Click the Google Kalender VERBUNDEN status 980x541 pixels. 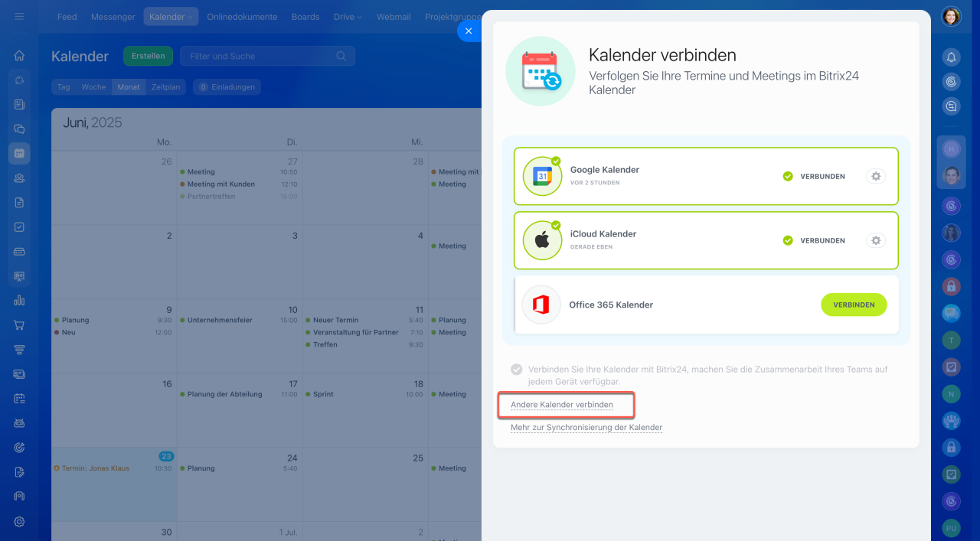814,176
